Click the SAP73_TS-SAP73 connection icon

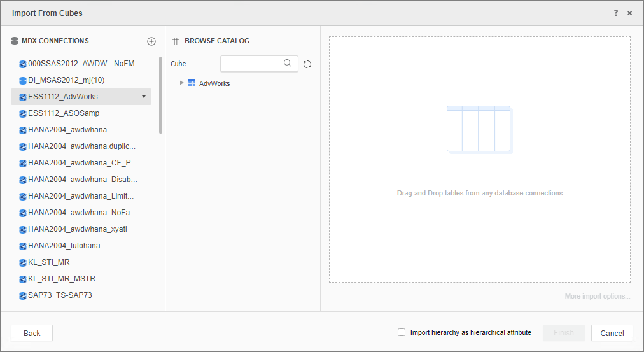pyautogui.click(x=23, y=295)
